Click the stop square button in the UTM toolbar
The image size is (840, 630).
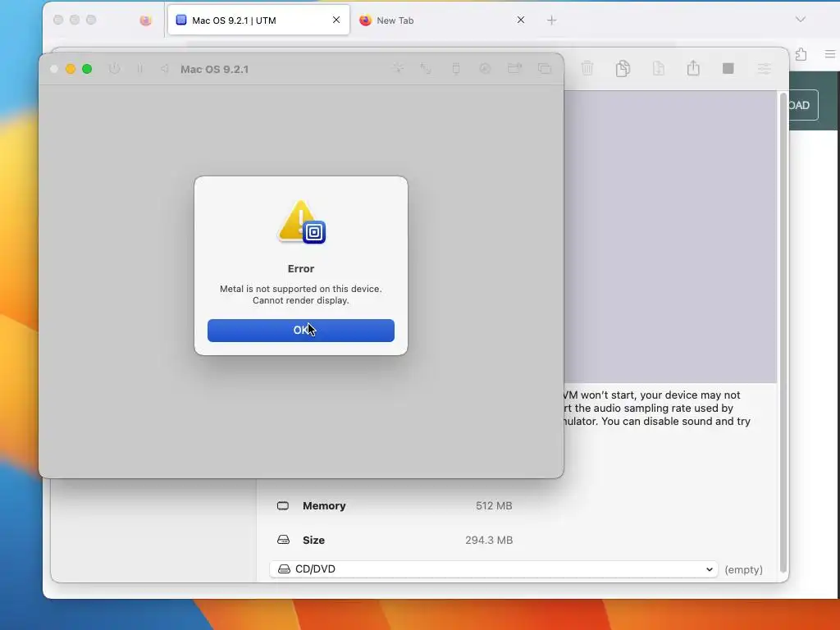click(728, 68)
